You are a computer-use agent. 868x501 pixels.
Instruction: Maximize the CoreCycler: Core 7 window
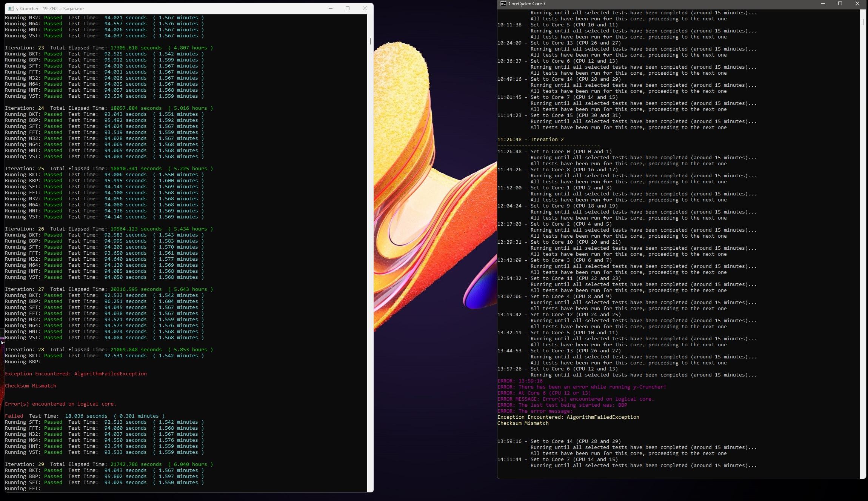(x=840, y=4)
